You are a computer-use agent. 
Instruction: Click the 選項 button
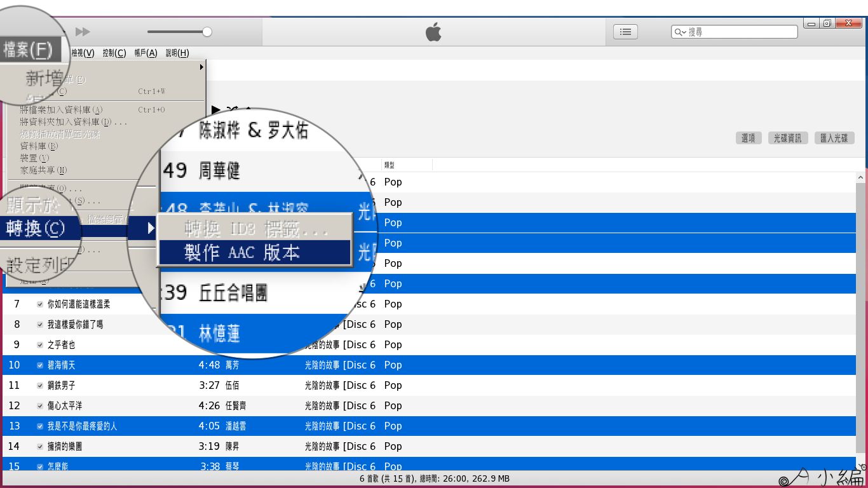[x=749, y=138]
